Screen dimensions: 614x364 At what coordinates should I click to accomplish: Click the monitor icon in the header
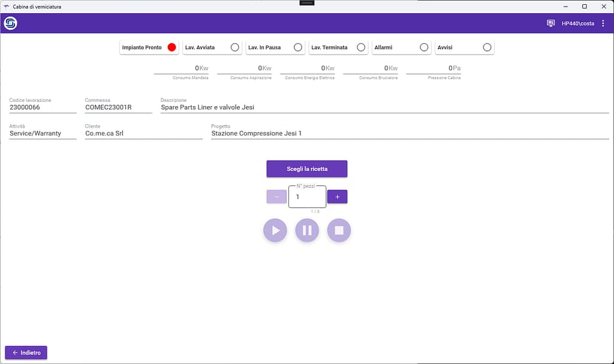tap(550, 23)
